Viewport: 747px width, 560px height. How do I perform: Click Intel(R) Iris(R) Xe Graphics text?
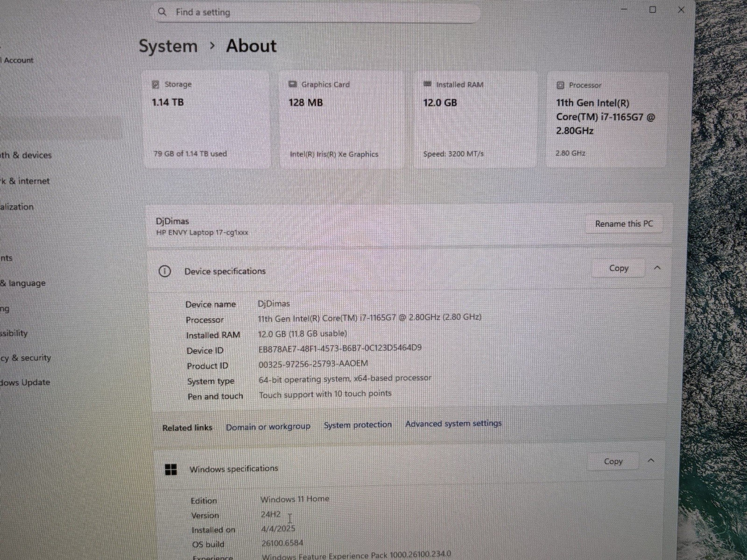pyautogui.click(x=334, y=154)
